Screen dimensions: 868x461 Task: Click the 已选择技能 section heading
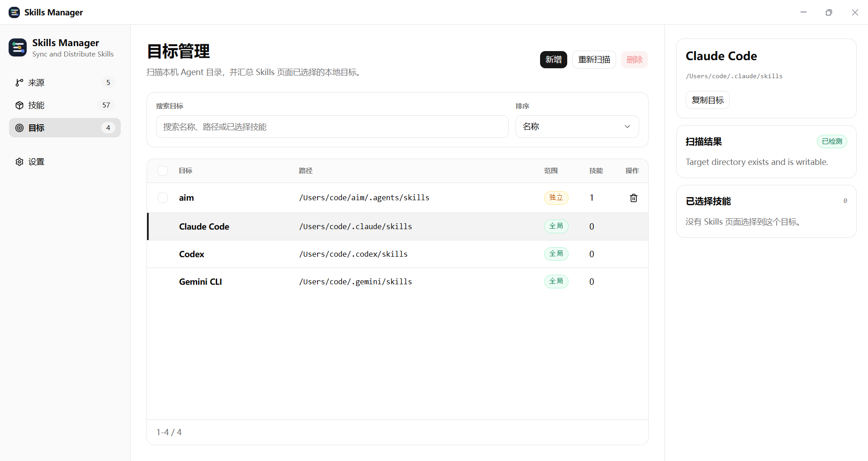click(x=708, y=201)
